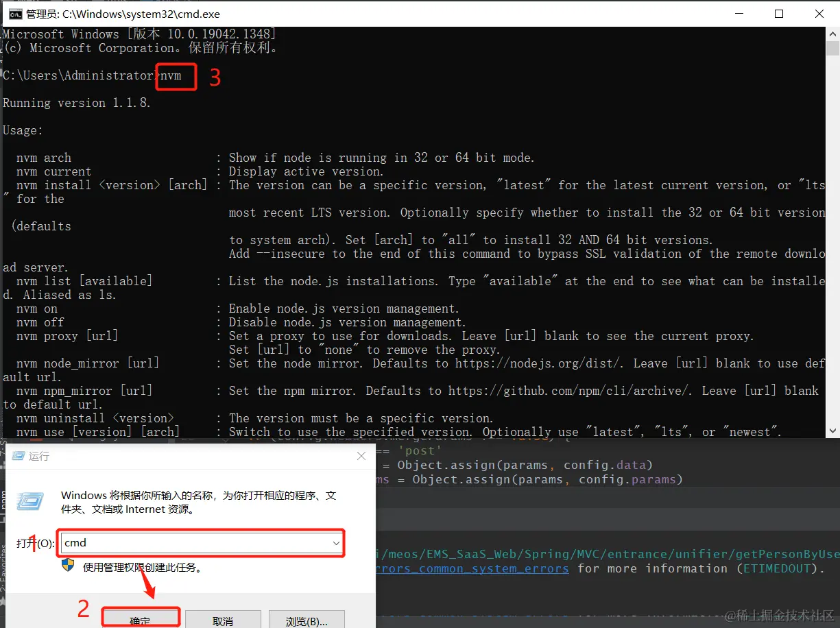Click 'nvm npm_mirror [url]' text
The width and height of the screenshot is (840, 628).
(x=84, y=391)
